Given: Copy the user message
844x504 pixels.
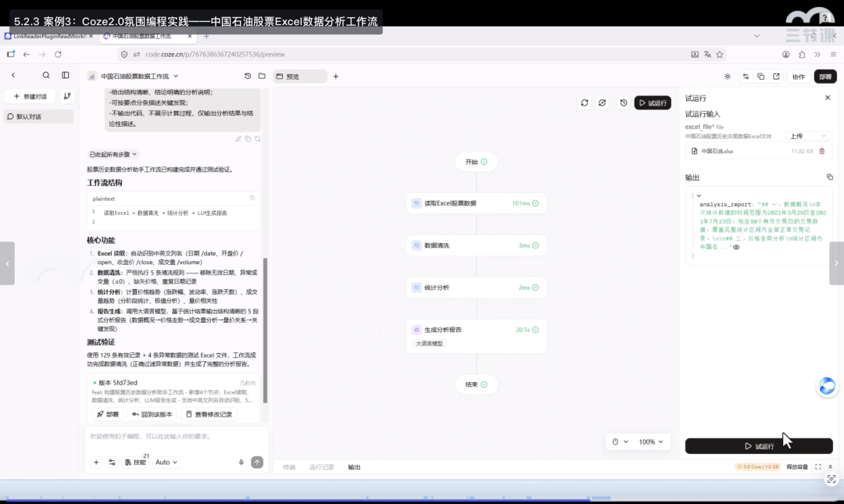Looking at the screenshot, I should [x=248, y=139].
